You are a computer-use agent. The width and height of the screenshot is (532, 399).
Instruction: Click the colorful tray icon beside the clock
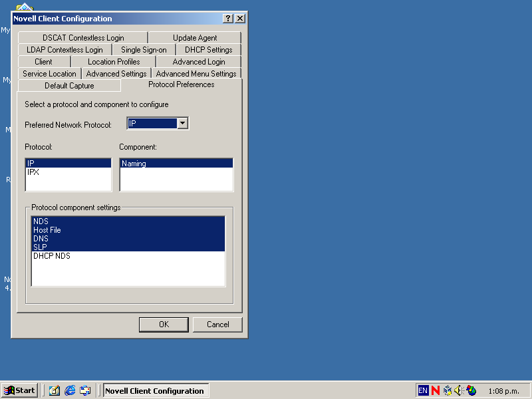471,390
